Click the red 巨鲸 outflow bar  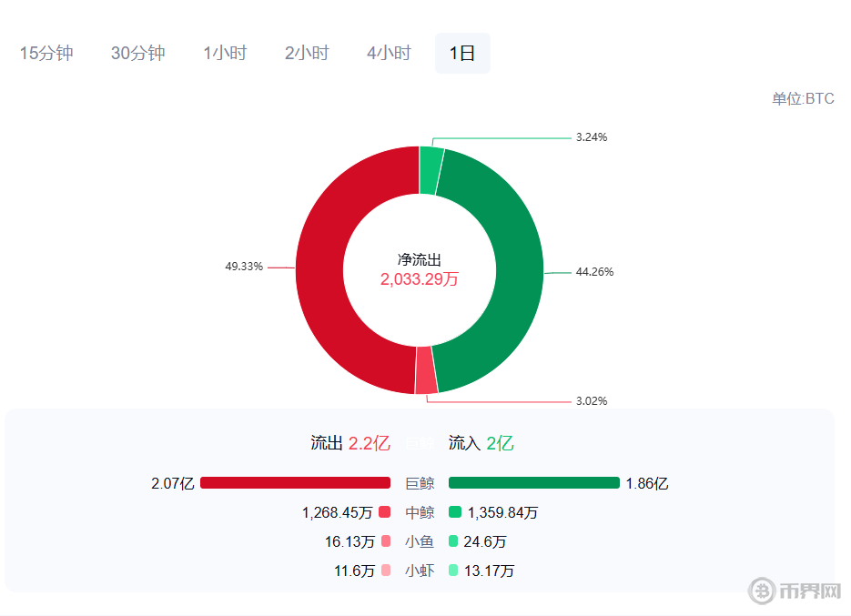pyautogui.click(x=295, y=483)
